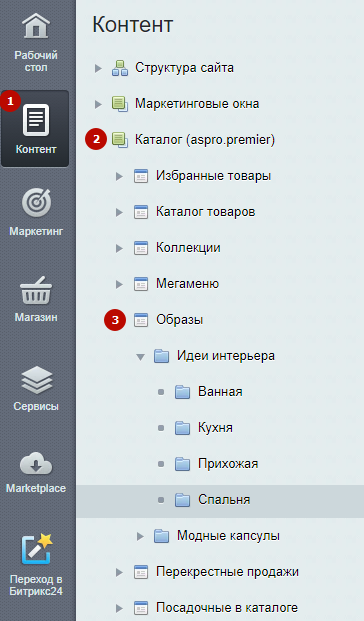Collapse the Идеи интерьера folder arrow

click(140, 357)
